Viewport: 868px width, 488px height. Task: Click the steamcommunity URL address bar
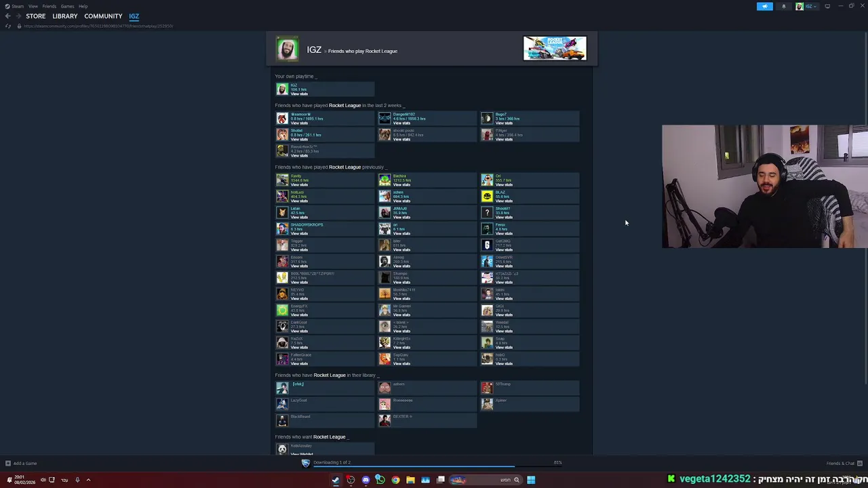point(98,26)
